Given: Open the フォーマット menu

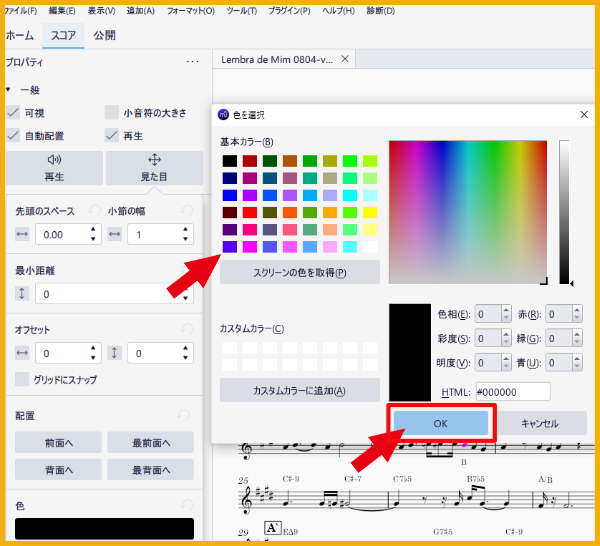Looking at the screenshot, I should click(191, 11).
